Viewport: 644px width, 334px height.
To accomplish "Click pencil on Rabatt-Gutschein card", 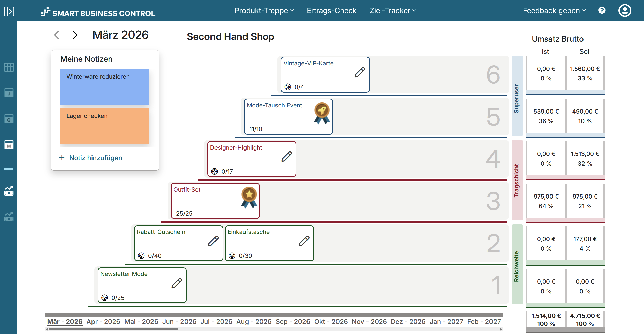I will [x=213, y=241].
